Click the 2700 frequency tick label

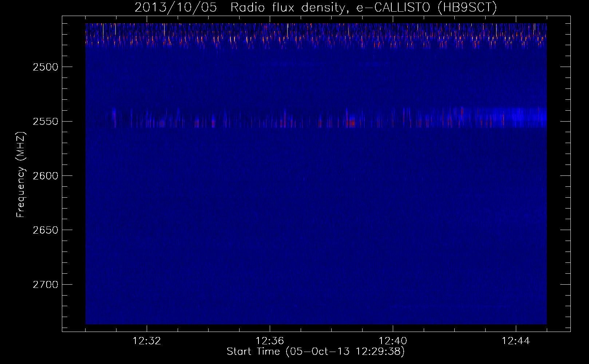pos(46,285)
